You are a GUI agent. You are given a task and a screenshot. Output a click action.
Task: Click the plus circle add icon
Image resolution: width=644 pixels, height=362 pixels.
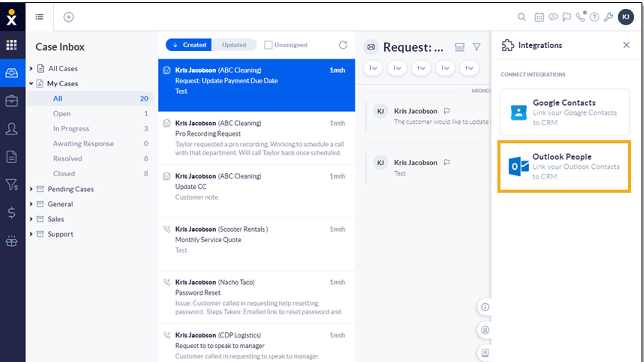68,17
